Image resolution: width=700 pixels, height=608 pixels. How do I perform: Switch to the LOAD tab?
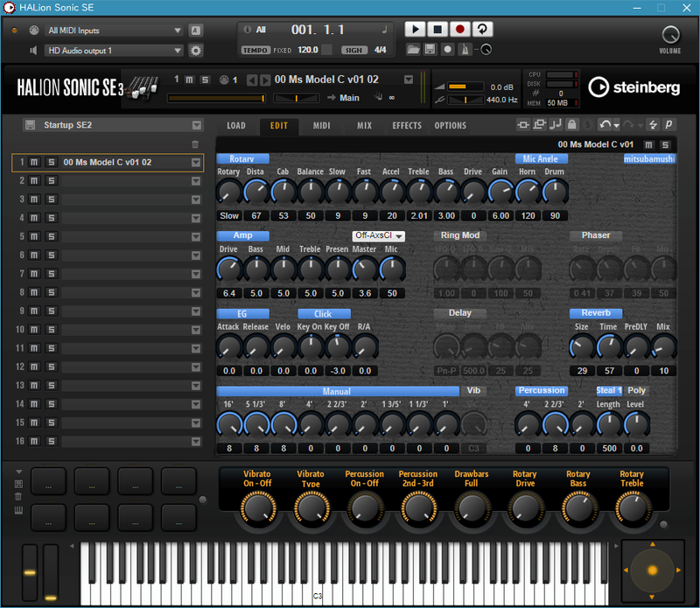point(235,125)
